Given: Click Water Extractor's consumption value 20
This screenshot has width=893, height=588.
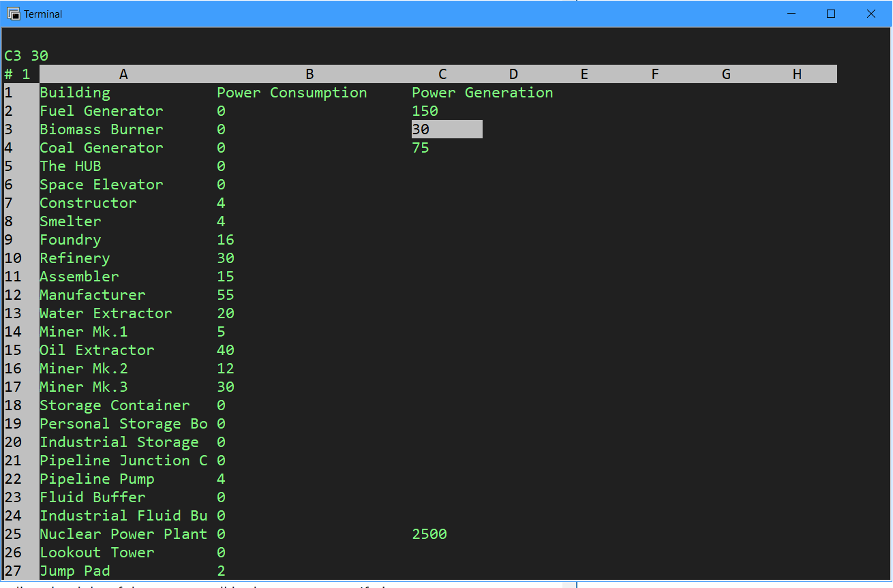Looking at the screenshot, I should point(226,313).
